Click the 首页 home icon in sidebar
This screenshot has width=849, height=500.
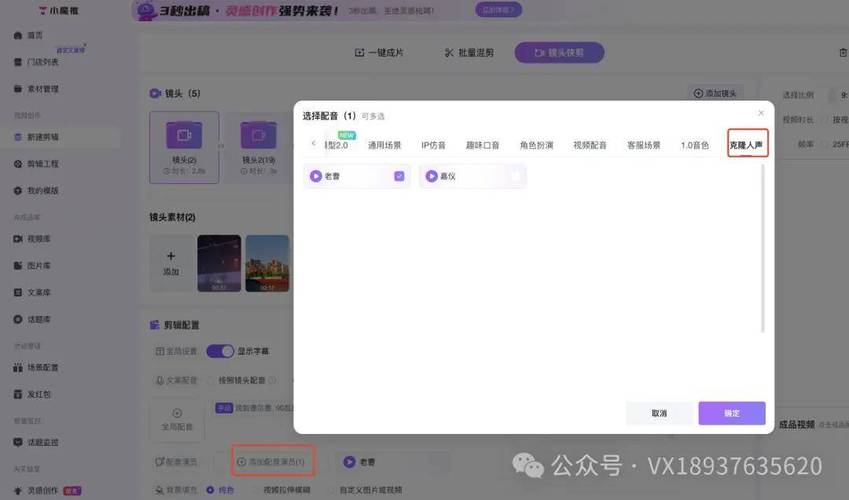[17, 35]
